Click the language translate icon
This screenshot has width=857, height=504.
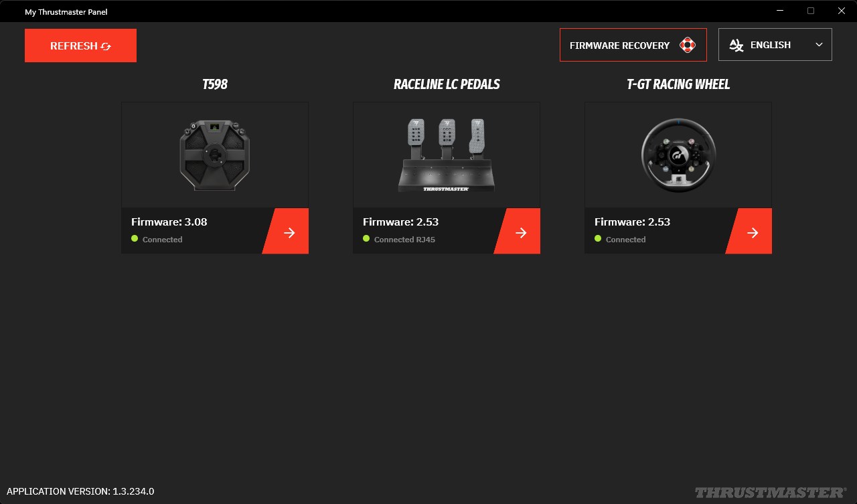tap(736, 45)
